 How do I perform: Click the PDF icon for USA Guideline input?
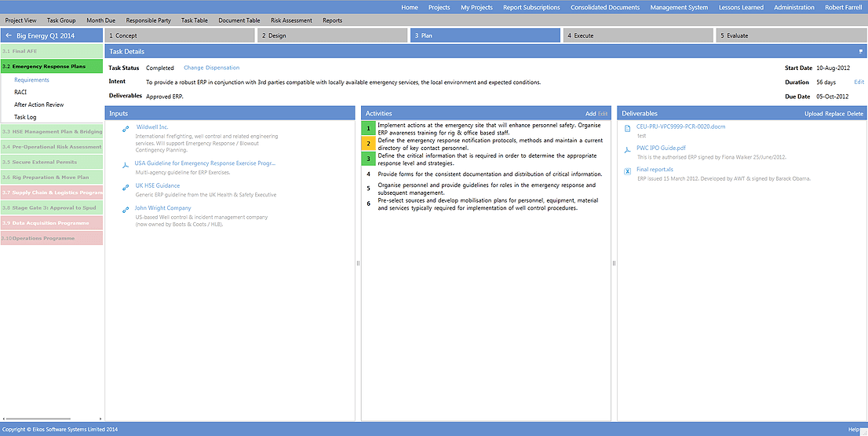point(126,164)
